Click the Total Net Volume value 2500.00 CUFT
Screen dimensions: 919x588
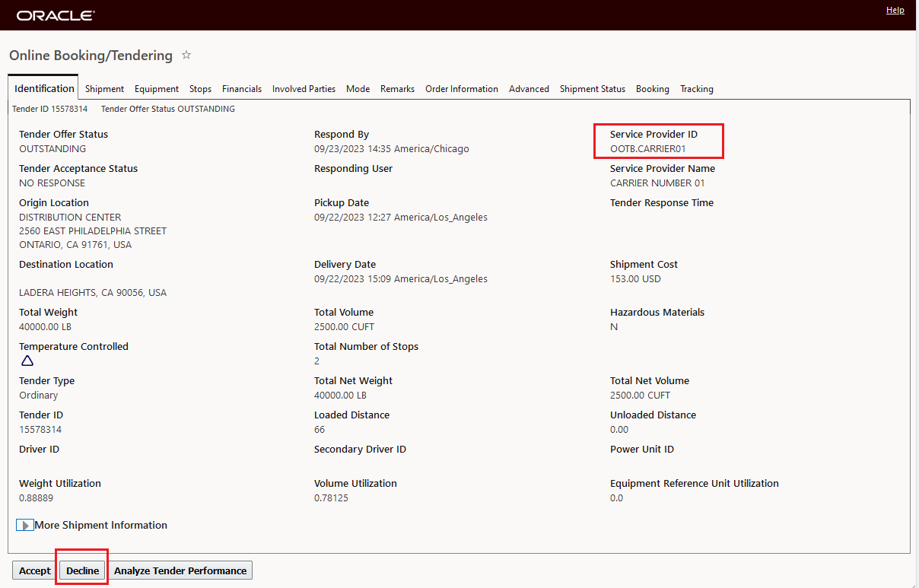(641, 396)
